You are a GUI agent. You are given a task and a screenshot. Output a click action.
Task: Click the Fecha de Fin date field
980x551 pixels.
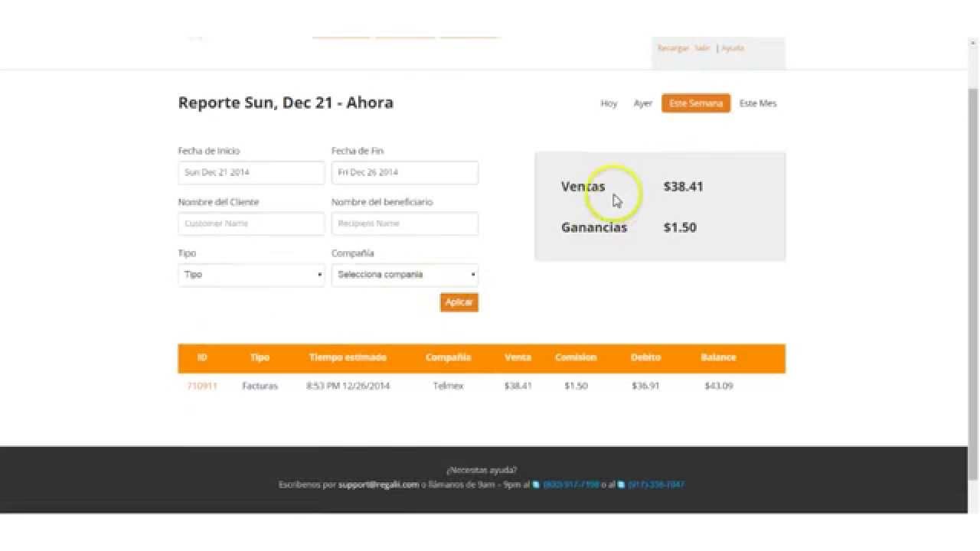tap(404, 173)
